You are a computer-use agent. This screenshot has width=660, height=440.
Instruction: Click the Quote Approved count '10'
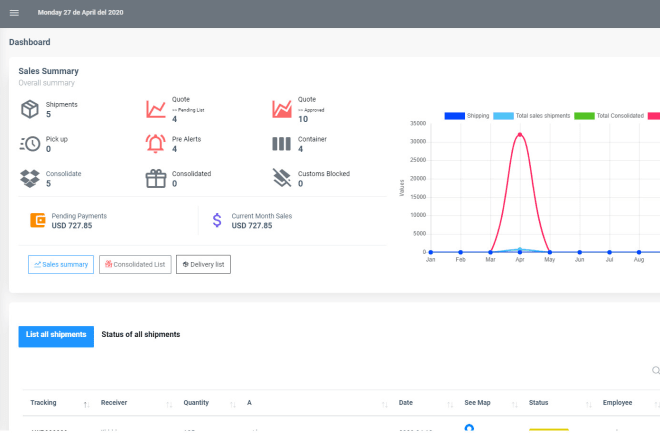click(x=303, y=119)
